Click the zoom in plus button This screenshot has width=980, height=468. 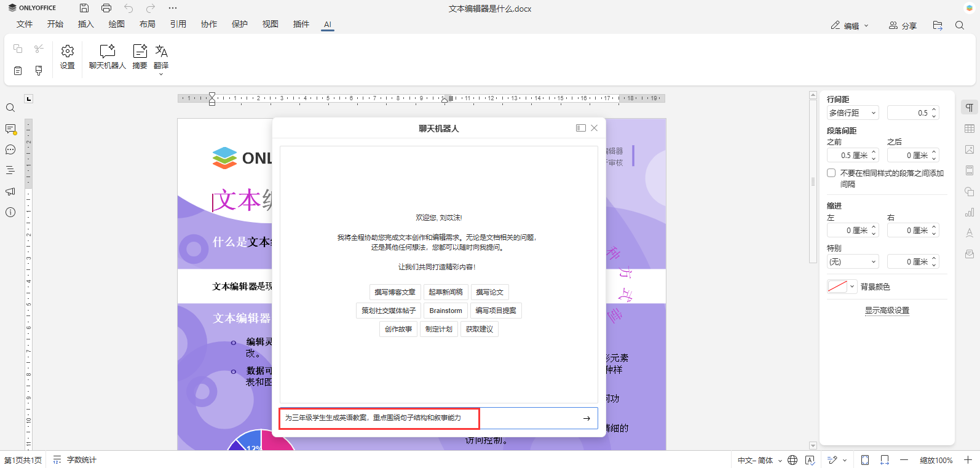[x=968, y=460]
